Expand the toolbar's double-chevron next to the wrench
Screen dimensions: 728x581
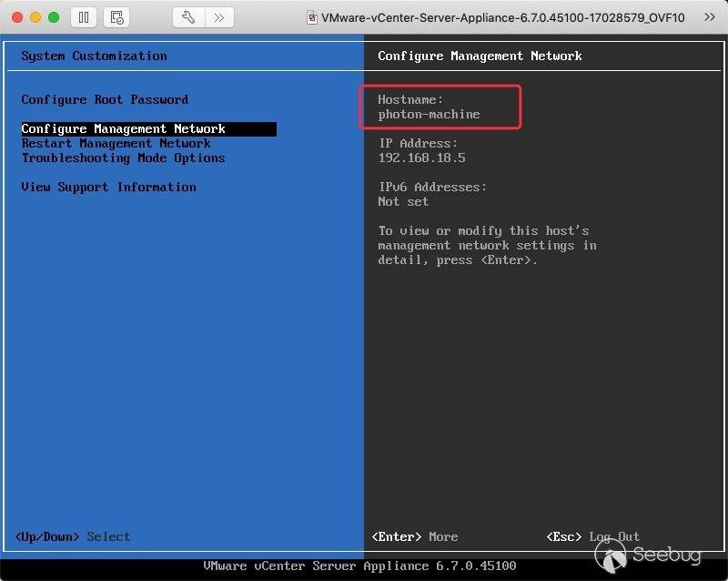(x=218, y=17)
